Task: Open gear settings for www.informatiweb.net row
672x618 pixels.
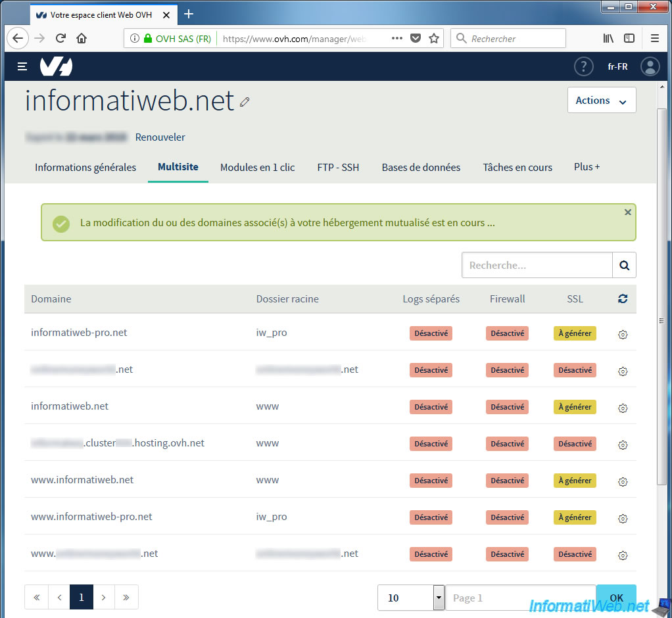Action: (623, 482)
